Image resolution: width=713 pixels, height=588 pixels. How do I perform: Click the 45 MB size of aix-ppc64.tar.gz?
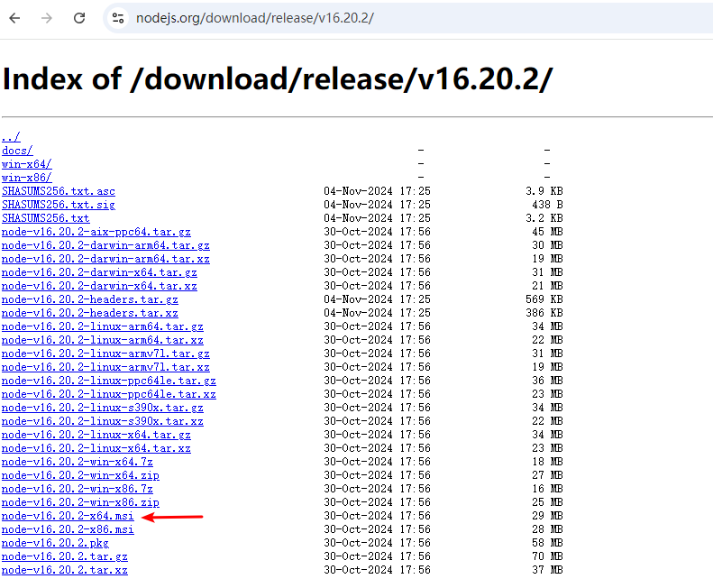coord(547,232)
